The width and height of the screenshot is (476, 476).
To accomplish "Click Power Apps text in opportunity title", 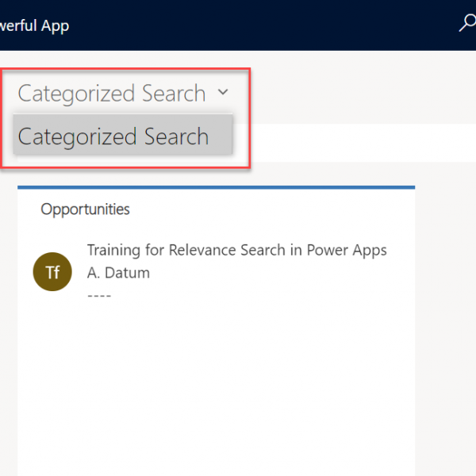I will [x=347, y=250].
